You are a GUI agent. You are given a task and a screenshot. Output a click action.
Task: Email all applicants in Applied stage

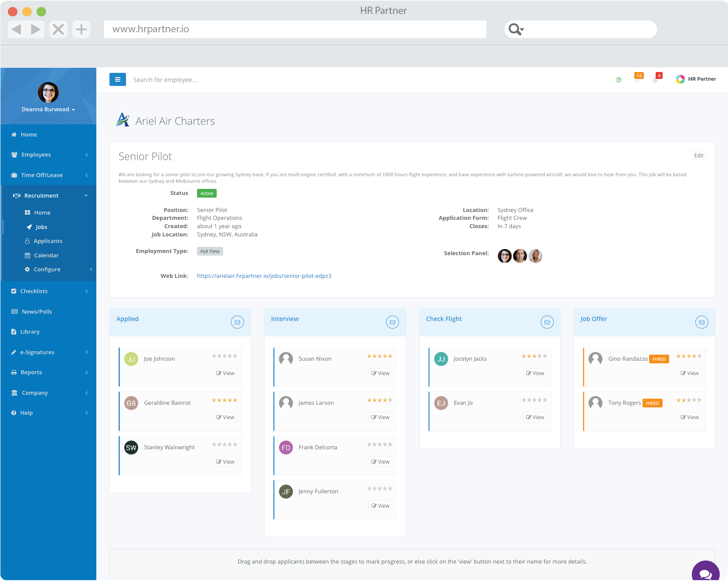(x=237, y=322)
